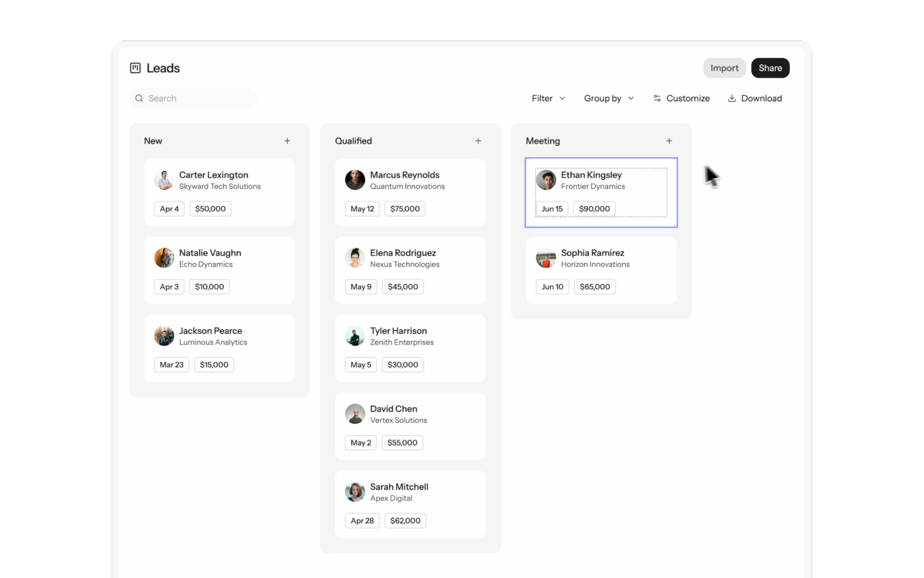This screenshot has height=578, width=924.
Task: Click plus icon in Meeting column
Action: 669,141
